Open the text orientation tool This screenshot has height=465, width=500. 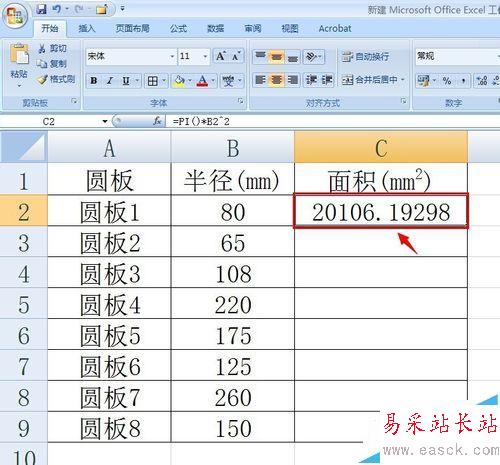(x=313, y=57)
